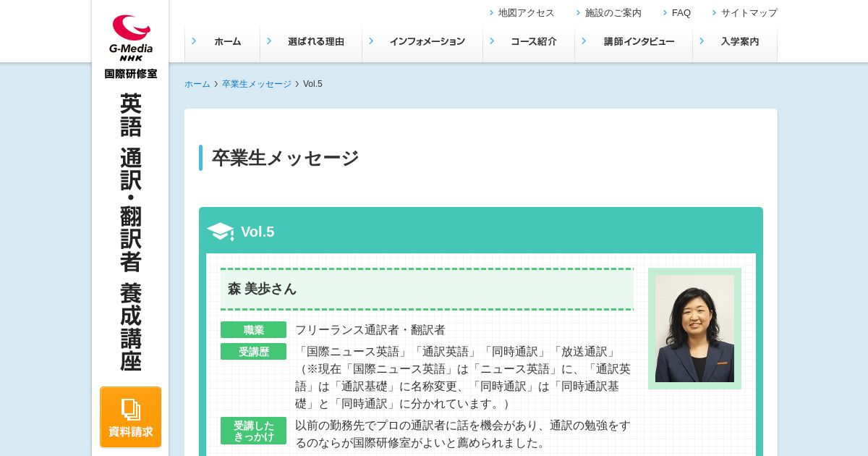Click the 国際研修室 text under the logo
The width and height of the screenshot is (868, 456).
(131, 73)
